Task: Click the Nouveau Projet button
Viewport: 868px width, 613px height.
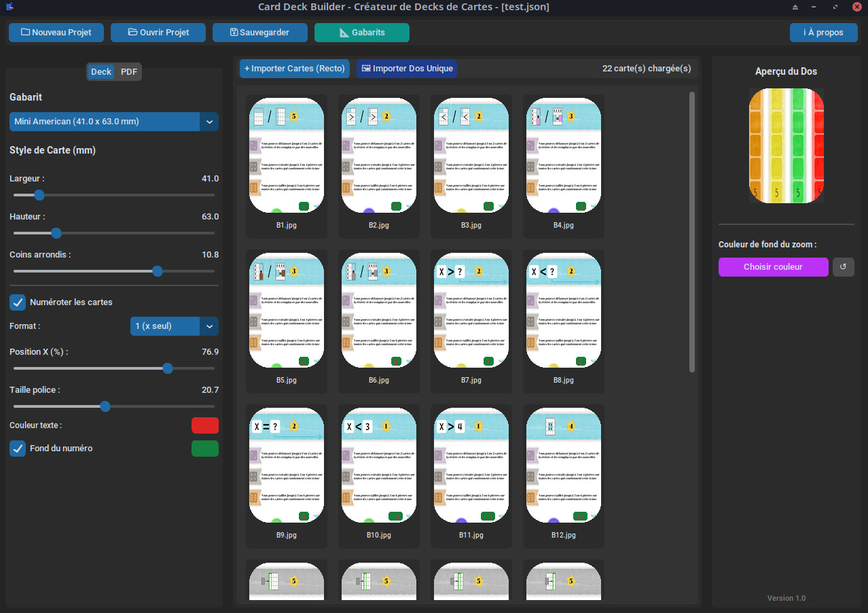Action: click(56, 33)
